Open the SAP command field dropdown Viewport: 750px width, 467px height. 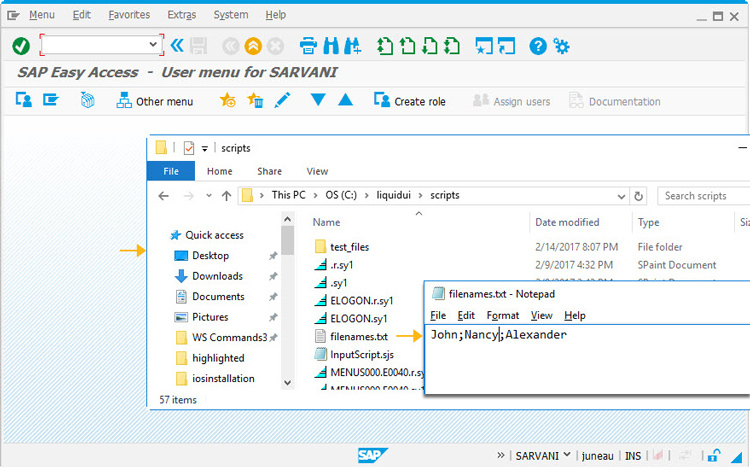coord(153,44)
